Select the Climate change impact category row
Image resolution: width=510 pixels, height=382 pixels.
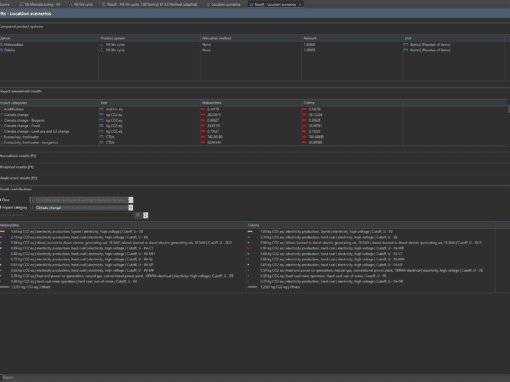pyautogui.click(x=253, y=115)
